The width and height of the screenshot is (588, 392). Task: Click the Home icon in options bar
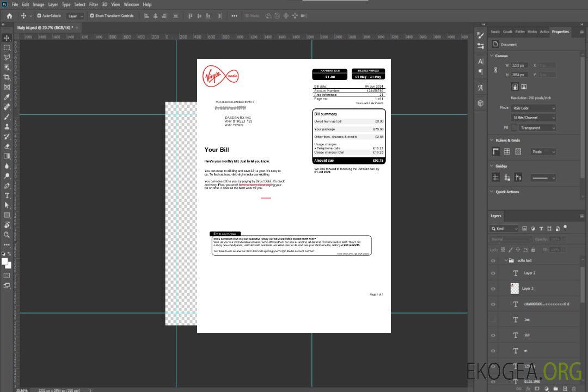tap(9, 16)
